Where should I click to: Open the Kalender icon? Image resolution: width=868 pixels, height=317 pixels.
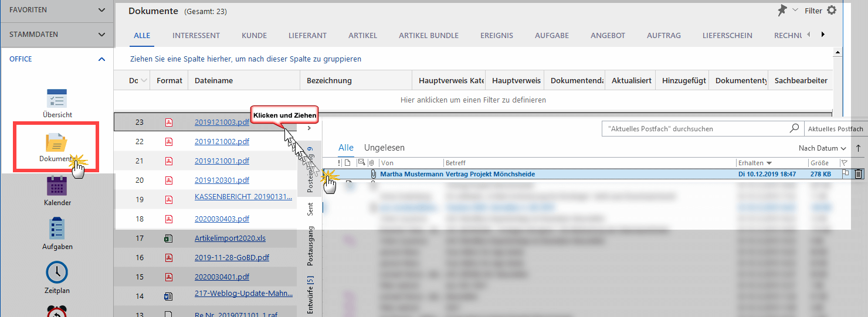pos(57,186)
